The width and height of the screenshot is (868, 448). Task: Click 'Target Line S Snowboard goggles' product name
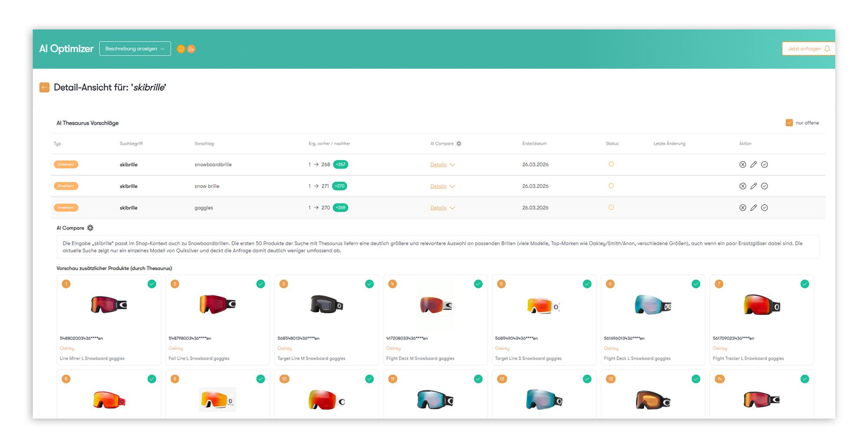pyautogui.click(x=528, y=359)
